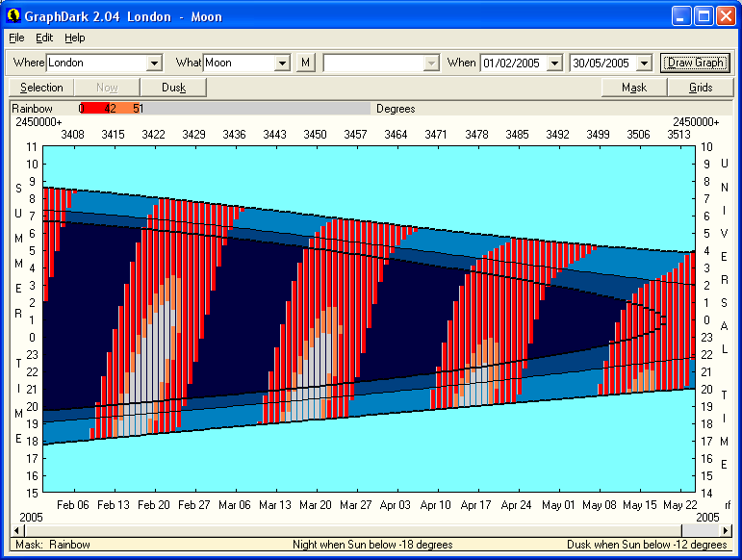
Task: Click the Dusk button
Action: [x=174, y=88]
